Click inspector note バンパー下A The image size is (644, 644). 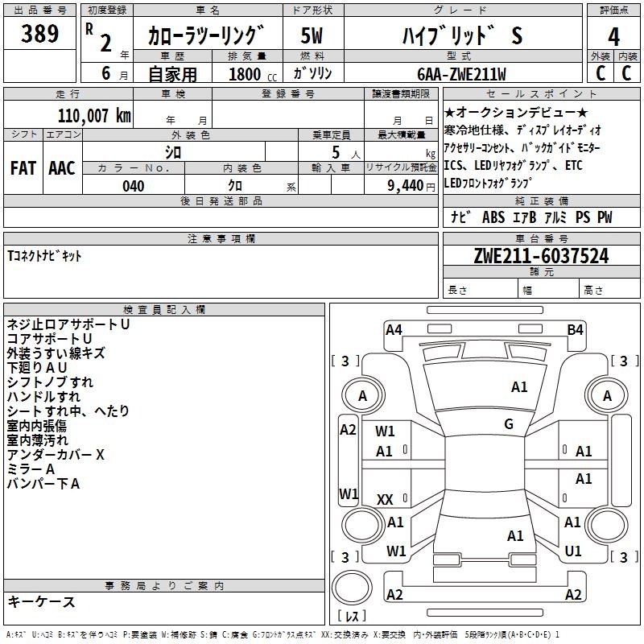[43, 484]
